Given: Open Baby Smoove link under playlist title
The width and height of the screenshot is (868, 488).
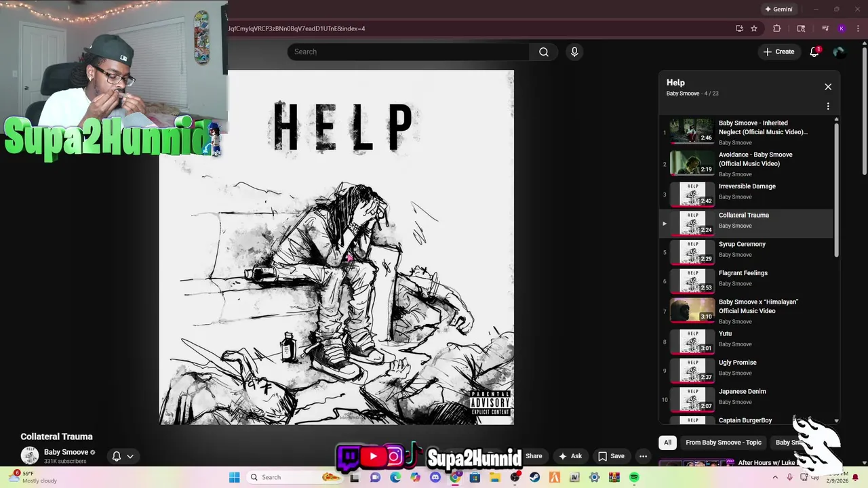Looking at the screenshot, I should (x=682, y=94).
